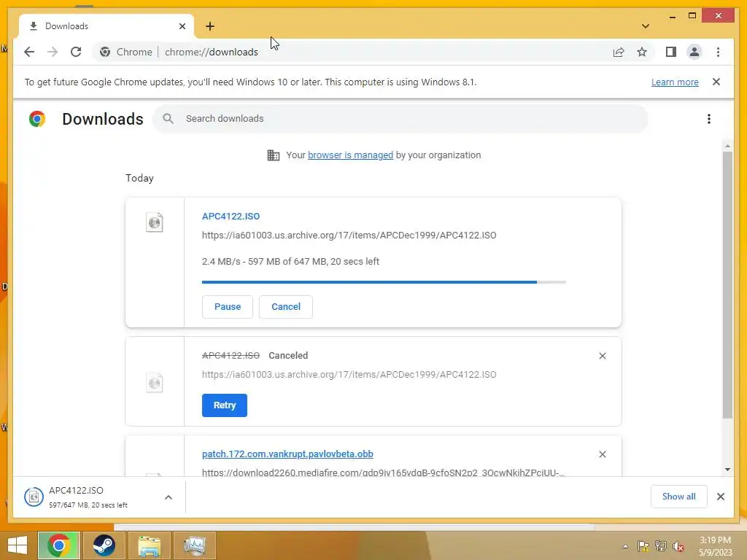Select the Downloads tab
747x560 pixels.
coord(107,26)
